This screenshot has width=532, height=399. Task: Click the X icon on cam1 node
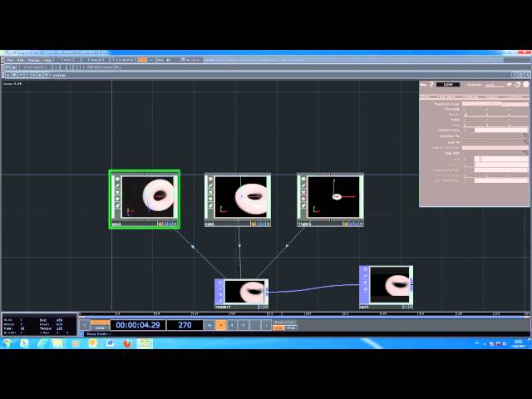pos(210,192)
